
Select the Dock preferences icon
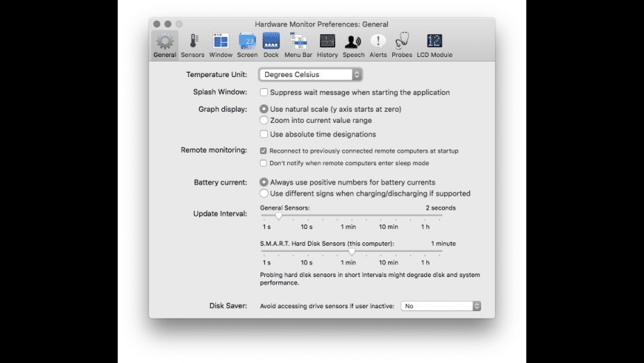point(271,41)
